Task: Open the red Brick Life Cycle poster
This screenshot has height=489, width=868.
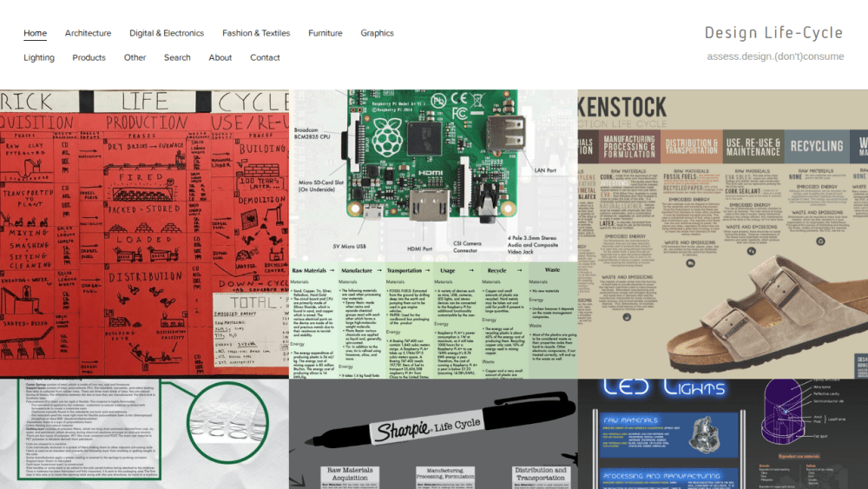Action: [x=144, y=235]
